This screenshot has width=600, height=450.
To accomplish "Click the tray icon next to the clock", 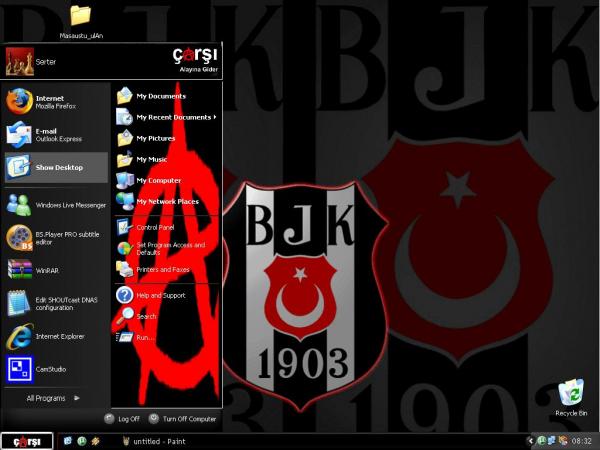I will click(563, 441).
